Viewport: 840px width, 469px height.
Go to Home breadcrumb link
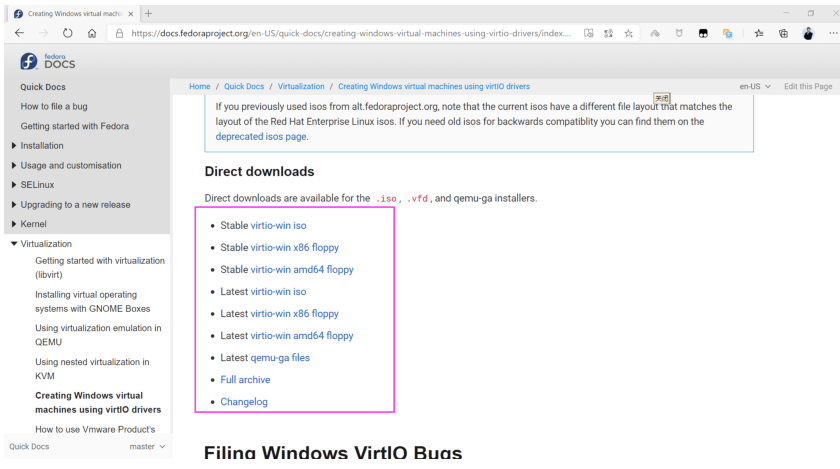(x=199, y=86)
